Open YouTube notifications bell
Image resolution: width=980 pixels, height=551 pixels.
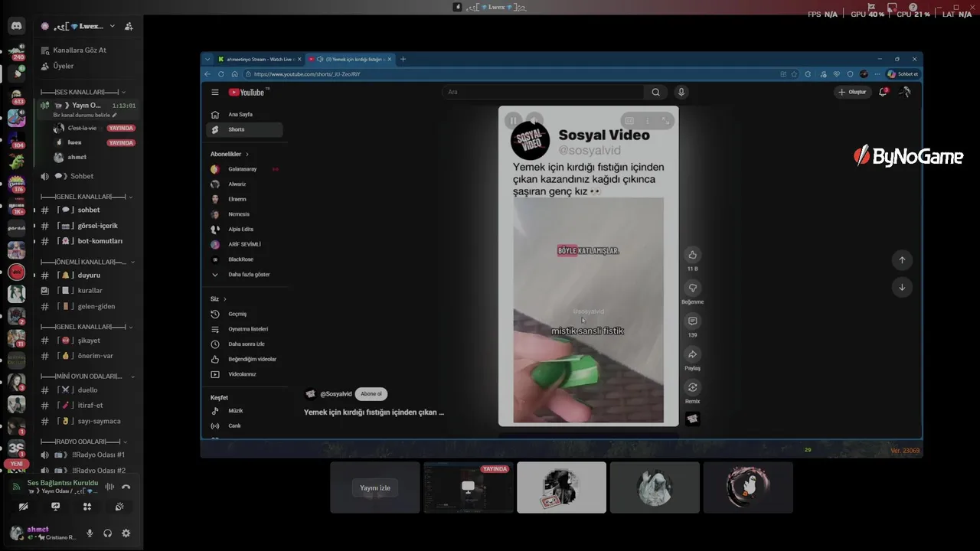pyautogui.click(x=884, y=92)
